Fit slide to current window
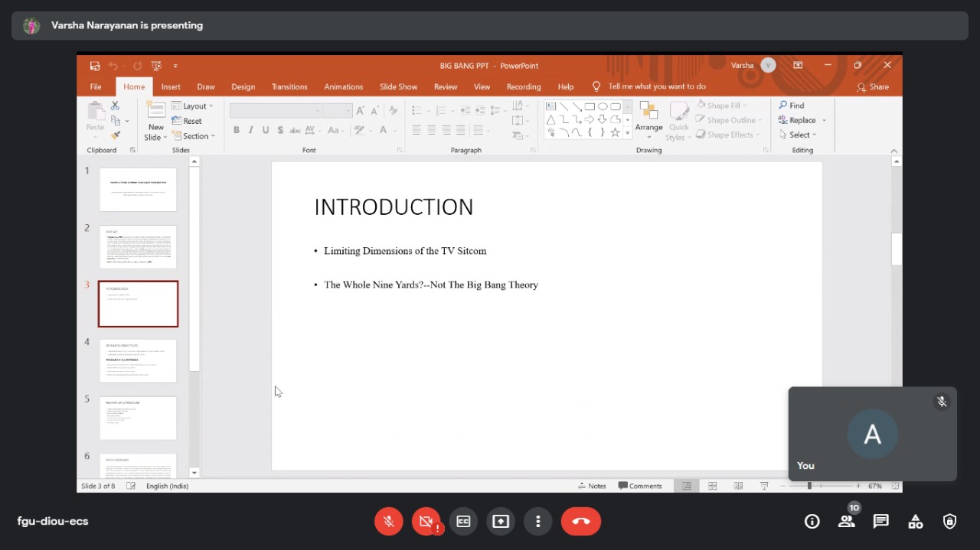 click(x=895, y=486)
